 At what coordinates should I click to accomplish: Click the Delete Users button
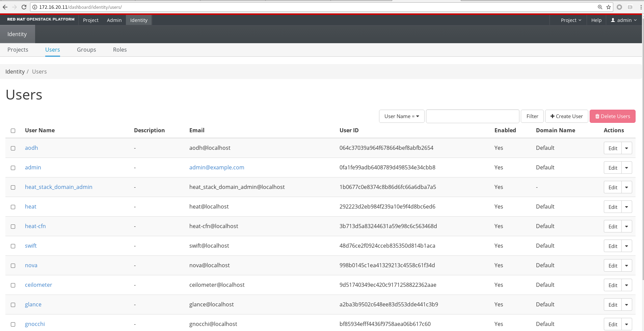click(612, 116)
